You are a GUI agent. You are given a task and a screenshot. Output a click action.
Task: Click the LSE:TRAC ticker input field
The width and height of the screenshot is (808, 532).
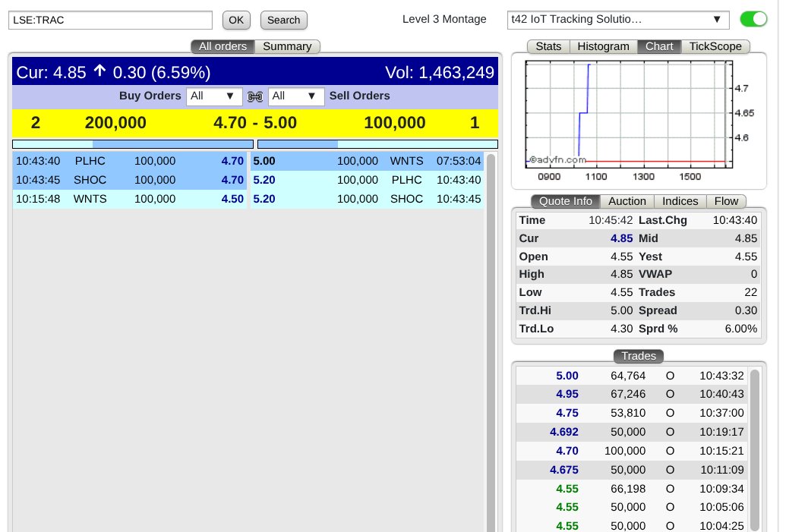[x=110, y=20]
